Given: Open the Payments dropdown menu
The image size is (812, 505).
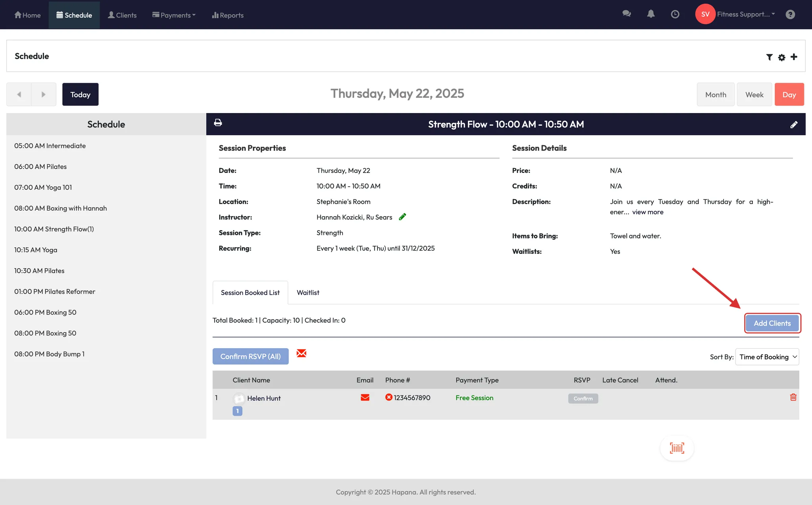Looking at the screenshot, I should (x=174, y=15).
